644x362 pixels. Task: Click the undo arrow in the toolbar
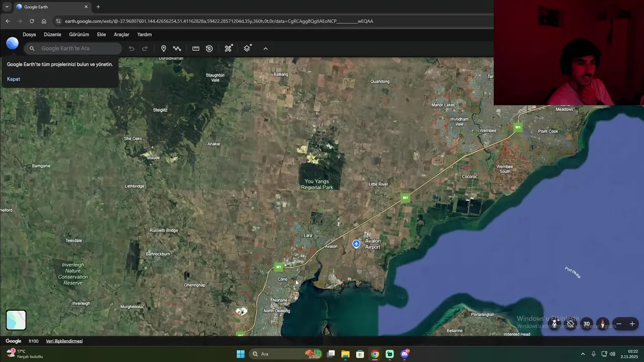[131, 49]
